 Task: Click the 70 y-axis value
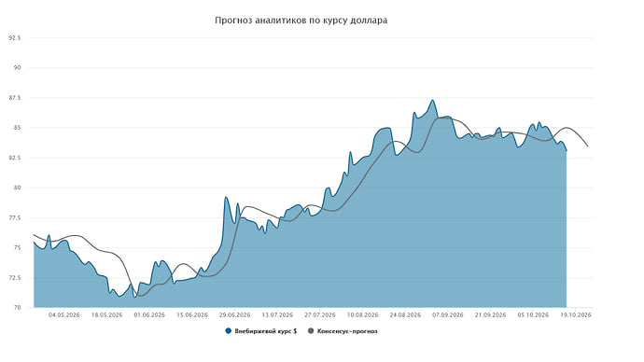click(x=18, y=307)
